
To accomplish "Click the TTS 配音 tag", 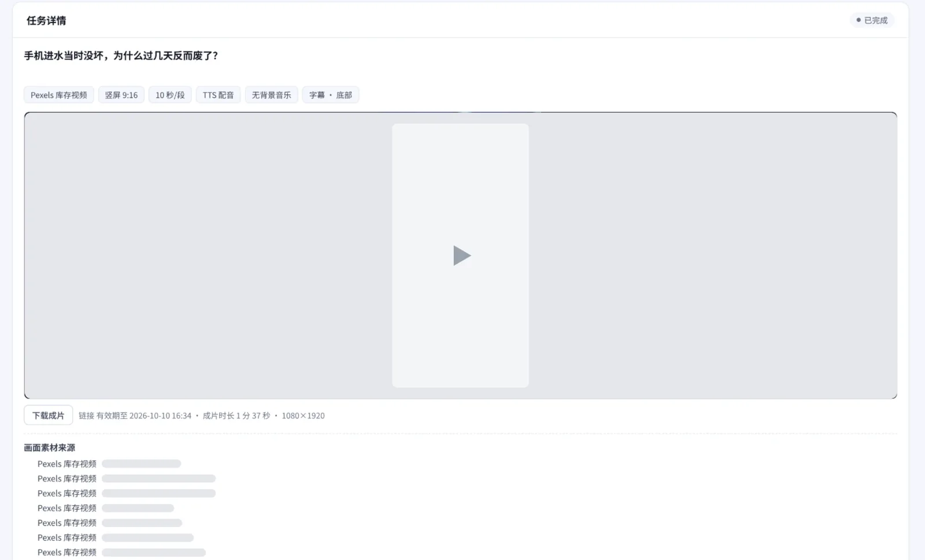I will click(218, 95).
